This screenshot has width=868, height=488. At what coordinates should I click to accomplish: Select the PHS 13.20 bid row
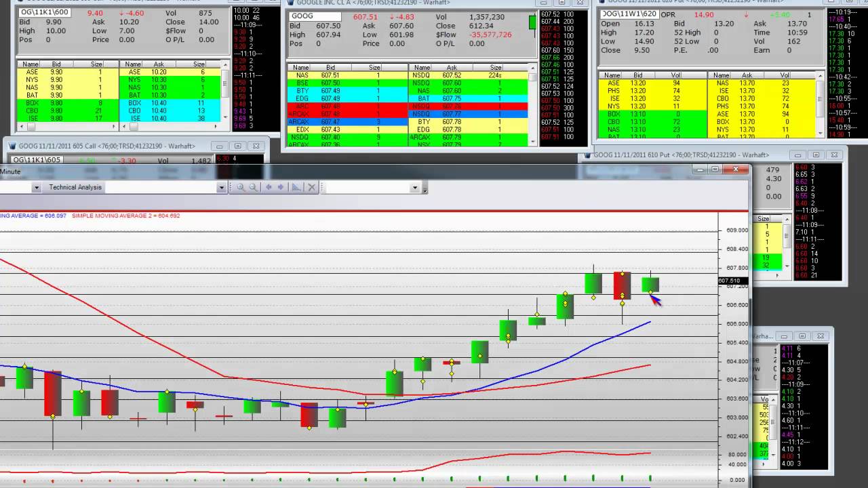(x=654, y=91)
